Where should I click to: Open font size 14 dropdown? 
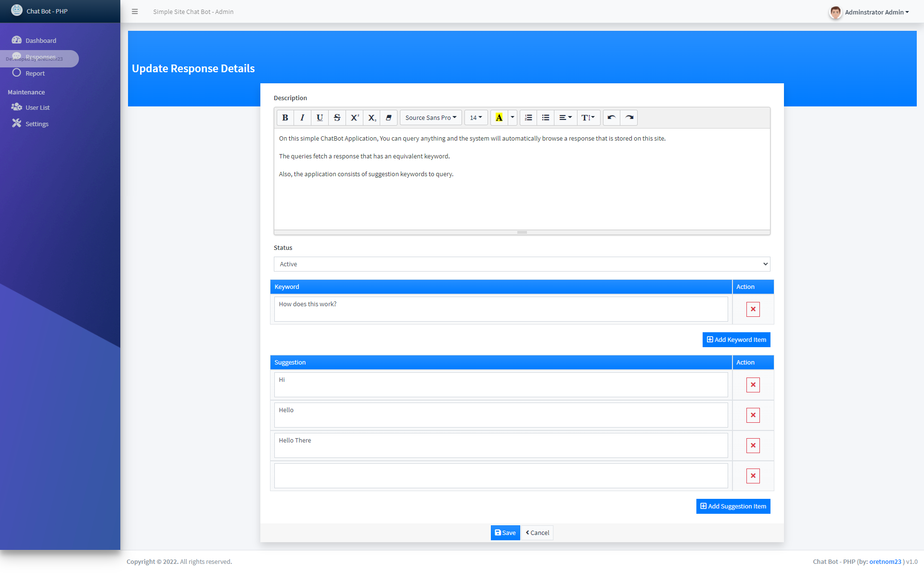(x=476, y=117)
